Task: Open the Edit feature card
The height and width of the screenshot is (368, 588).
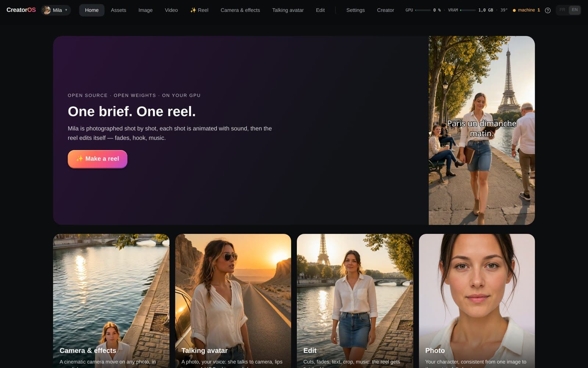Action: click(355, 301)
